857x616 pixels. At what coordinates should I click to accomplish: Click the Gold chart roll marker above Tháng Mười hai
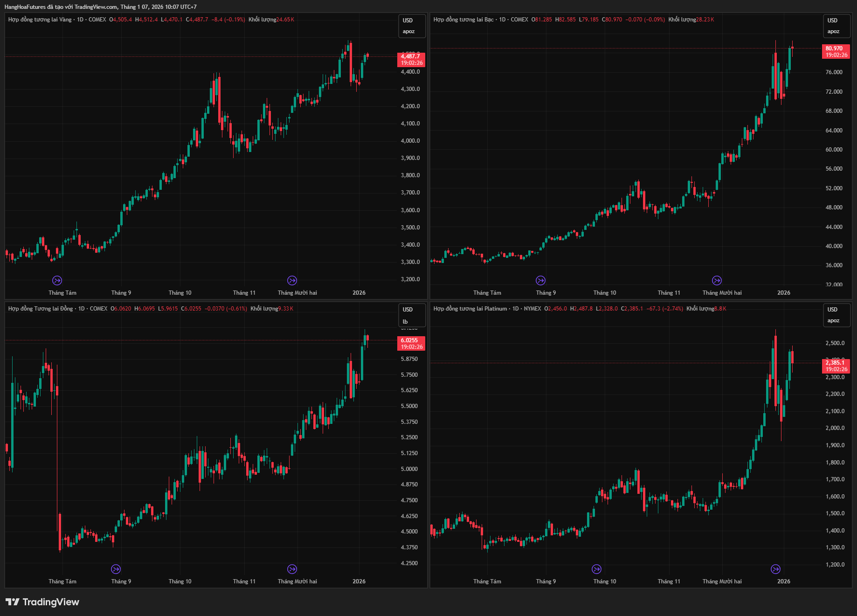pos(292,280)
